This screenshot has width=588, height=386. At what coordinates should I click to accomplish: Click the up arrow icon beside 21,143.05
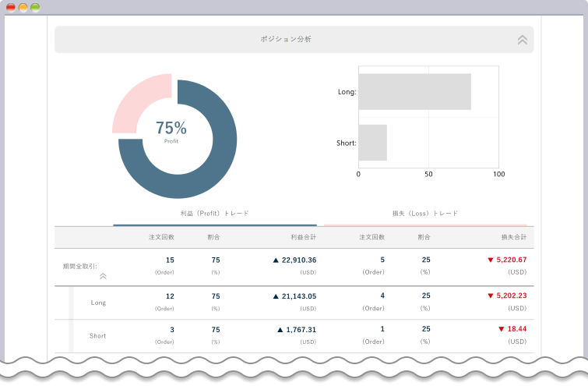click(x=276, y=296)
